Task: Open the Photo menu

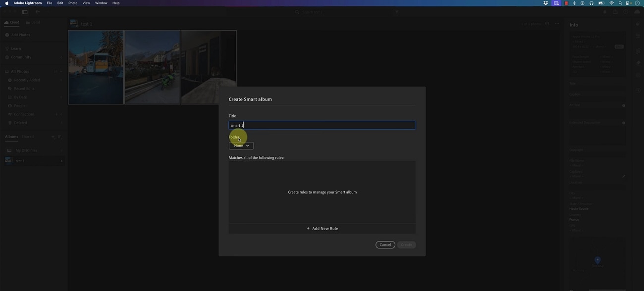Action: 73,3
